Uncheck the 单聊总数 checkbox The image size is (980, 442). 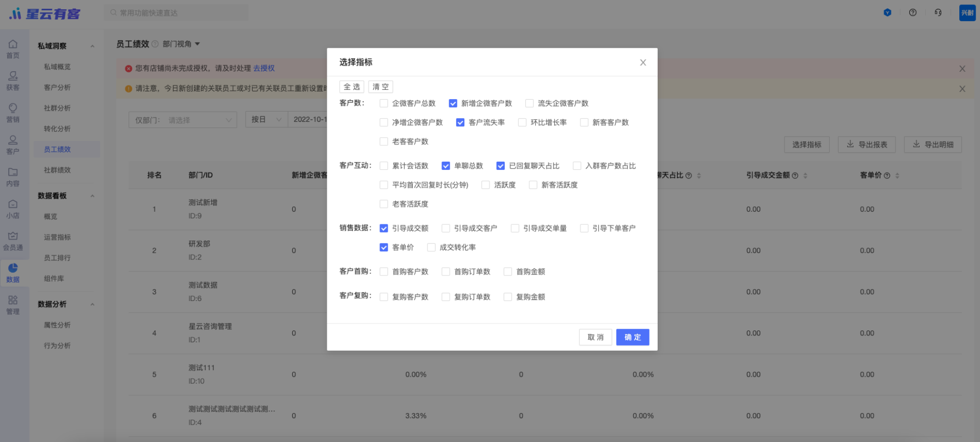[x=446, y=166]
